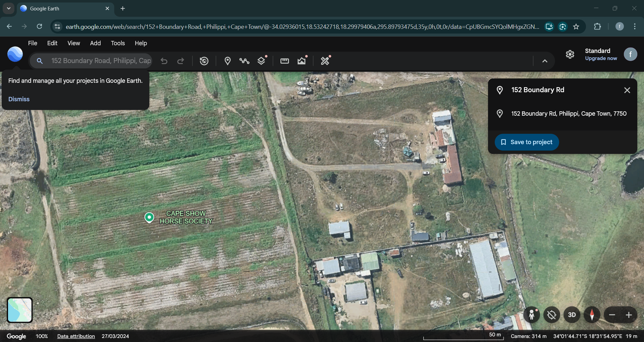Select the Draw path or polygon tool
Viewport: 644px width, 342px height.
point(244,61)
